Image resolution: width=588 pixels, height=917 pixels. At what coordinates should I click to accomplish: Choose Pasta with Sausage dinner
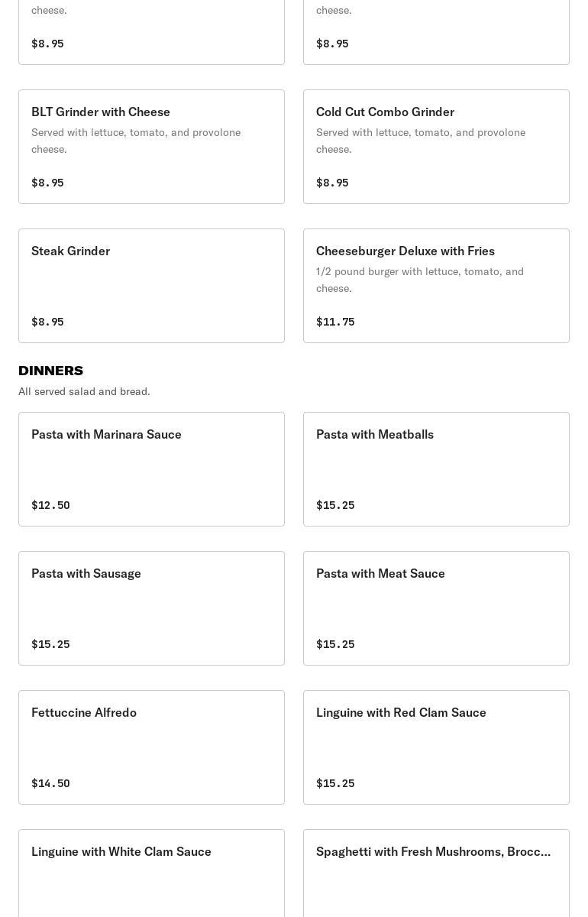151,608
